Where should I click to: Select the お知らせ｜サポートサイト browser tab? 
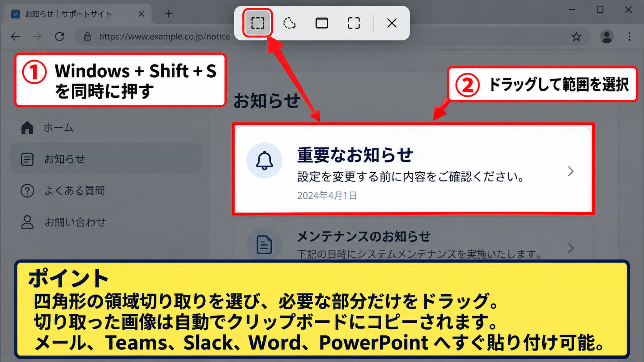point(78,14)
